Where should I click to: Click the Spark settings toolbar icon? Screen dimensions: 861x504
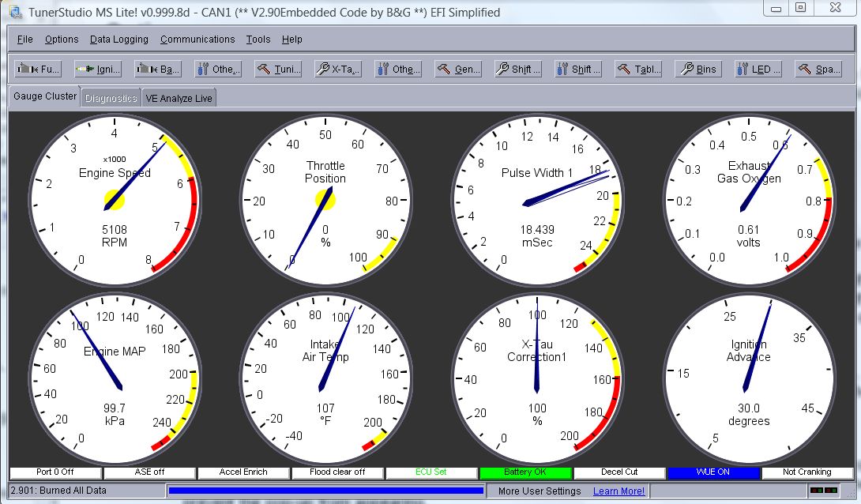[x=818, y=69]
